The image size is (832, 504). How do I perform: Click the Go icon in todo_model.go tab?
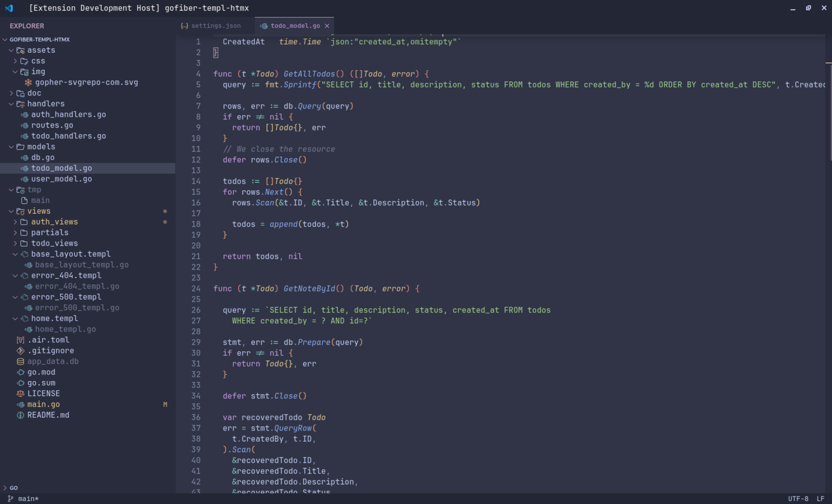(x=264, y=26)
